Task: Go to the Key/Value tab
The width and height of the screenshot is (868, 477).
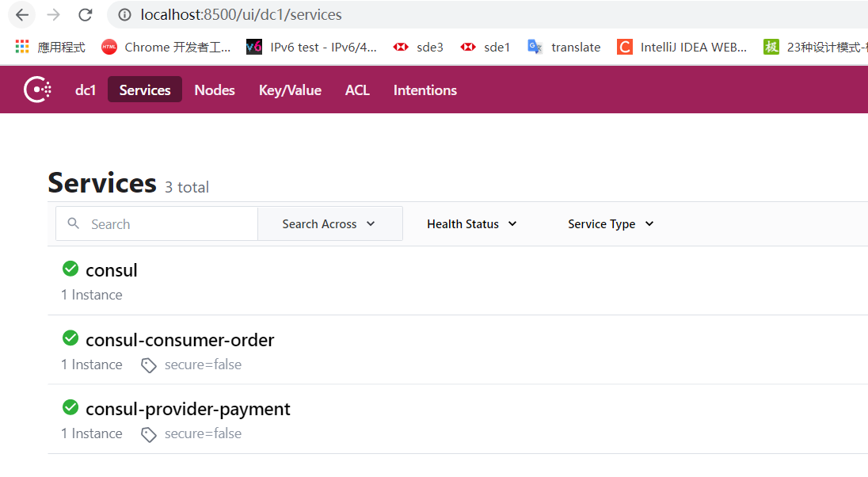Action: [290, 90]
